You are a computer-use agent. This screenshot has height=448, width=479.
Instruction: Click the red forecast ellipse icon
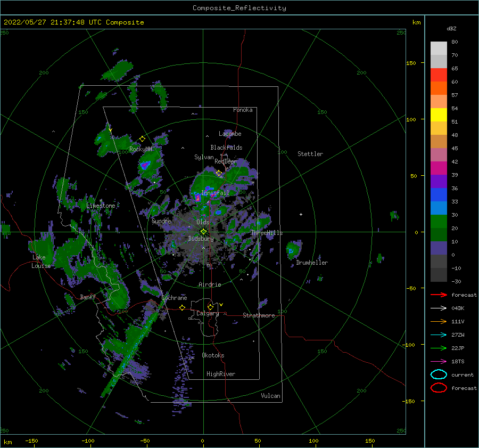point(439,388)
